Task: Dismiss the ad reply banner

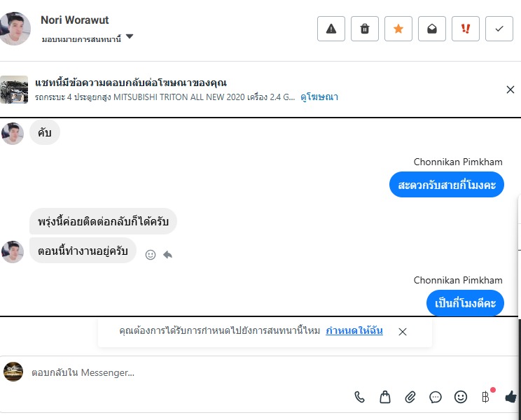Action: pyautogui.click(x=510, y=90)
